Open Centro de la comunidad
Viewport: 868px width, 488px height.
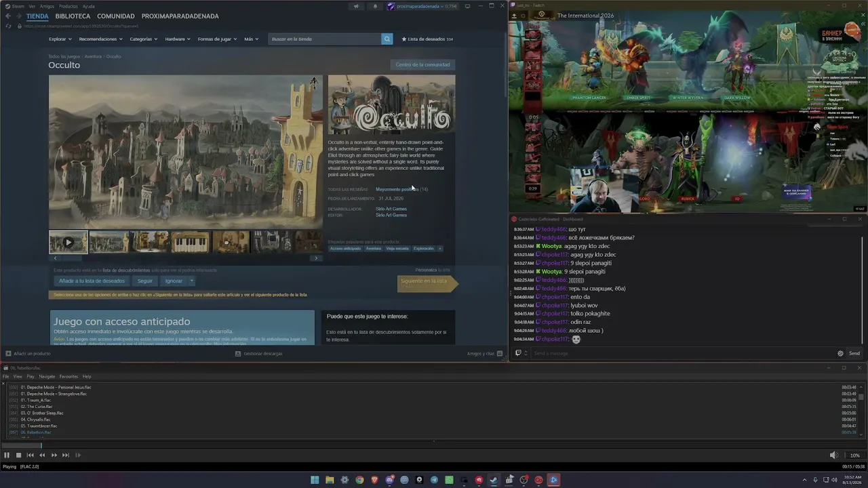(x=422, y=65)
